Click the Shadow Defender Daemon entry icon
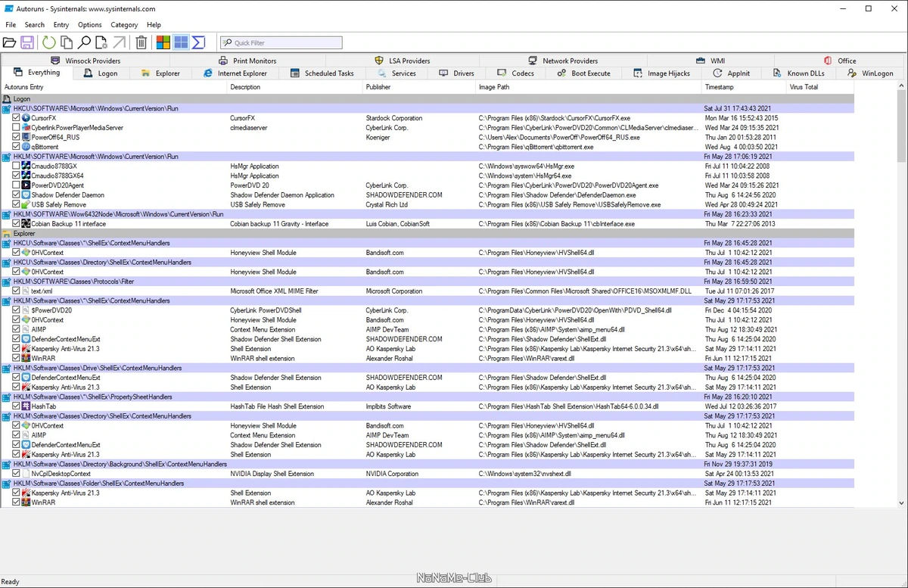The height and width of the screenshot is (588, 908). [26, 195]
